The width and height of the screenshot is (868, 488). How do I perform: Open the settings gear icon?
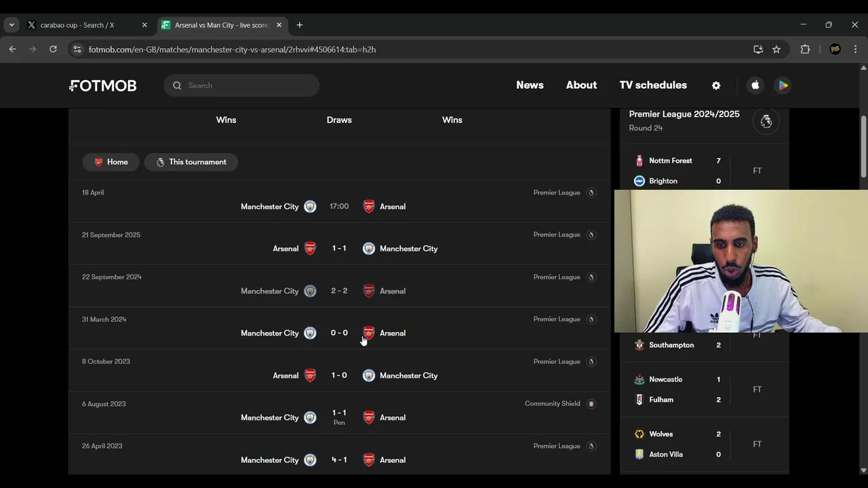point(716,85)
